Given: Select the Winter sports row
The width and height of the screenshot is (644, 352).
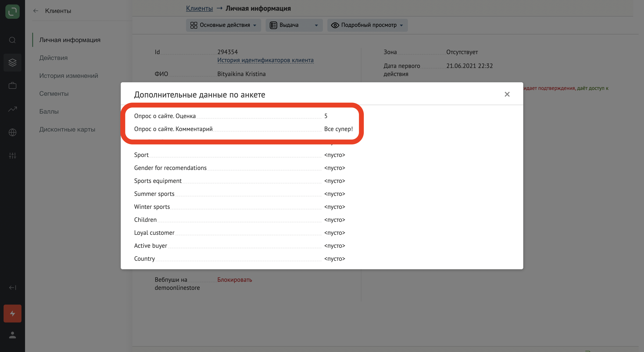Looking at the screenshot, I should (239, 207).
